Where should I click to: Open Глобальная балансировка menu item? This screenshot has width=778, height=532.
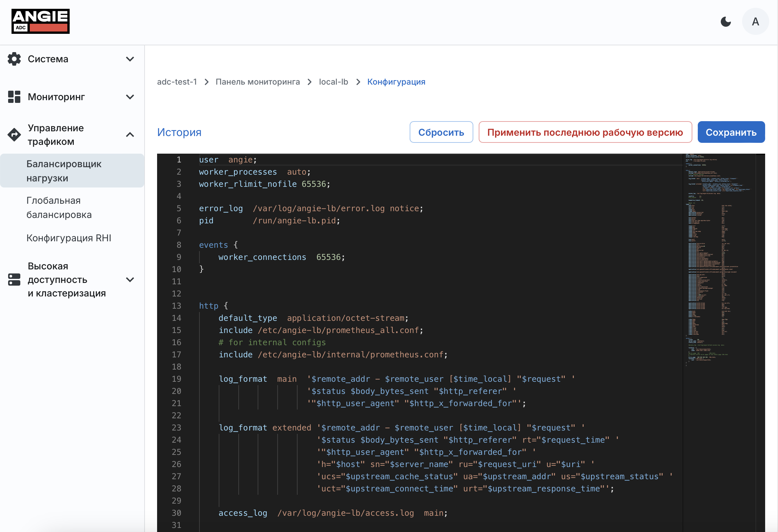point(59,207)
